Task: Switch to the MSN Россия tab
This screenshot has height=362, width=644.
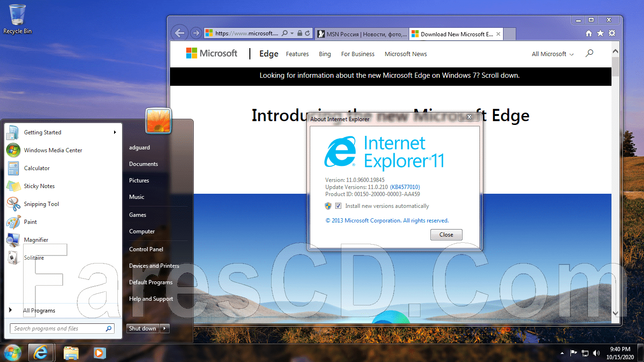Action: click(362, 34)
